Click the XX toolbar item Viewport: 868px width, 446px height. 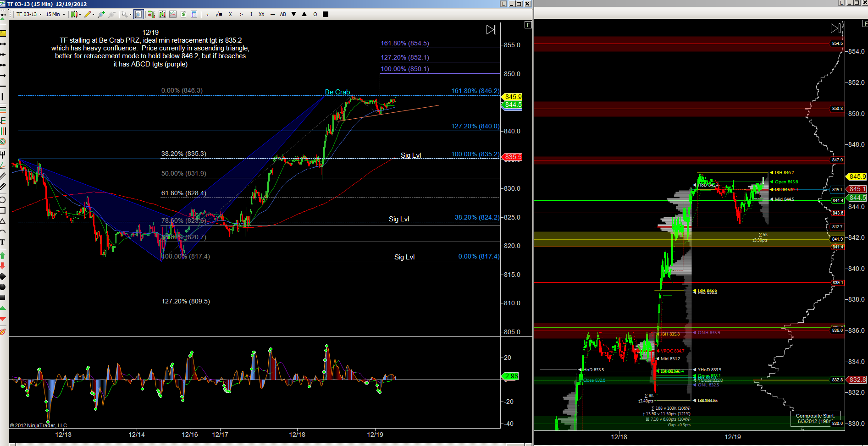click(261, 14)
